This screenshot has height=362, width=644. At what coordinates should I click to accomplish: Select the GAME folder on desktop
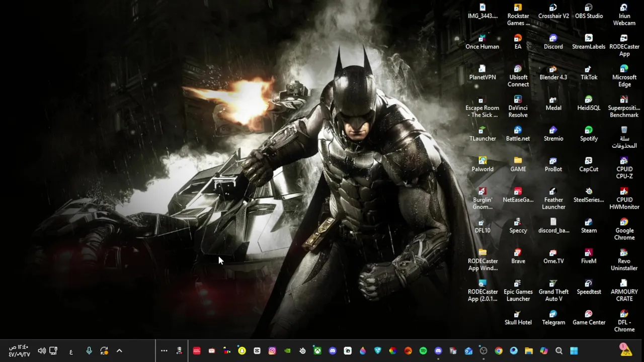click(x=518, y=164)
